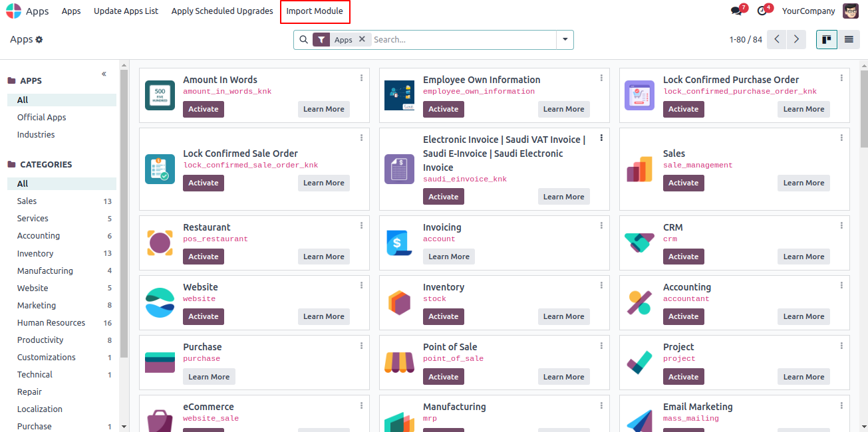Open the Import Module menu
This screenshot has width=868, height=432.
click(315, 11)
